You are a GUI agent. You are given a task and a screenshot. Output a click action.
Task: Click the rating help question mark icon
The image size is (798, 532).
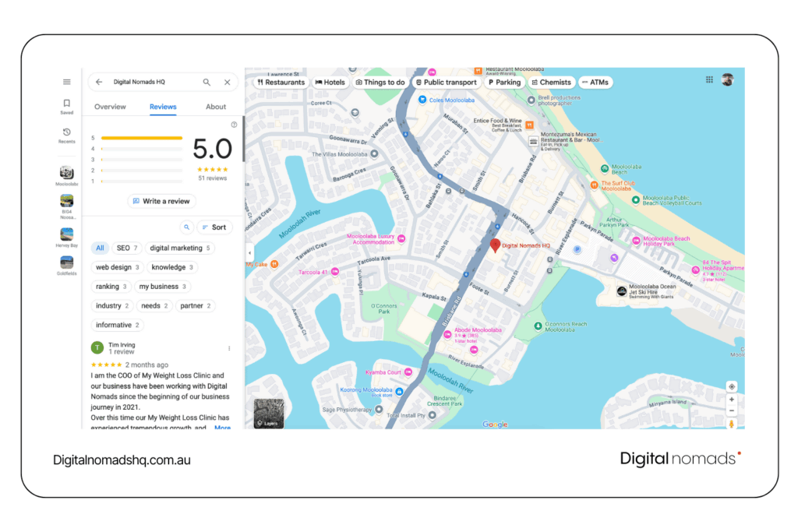coord(234,125)
